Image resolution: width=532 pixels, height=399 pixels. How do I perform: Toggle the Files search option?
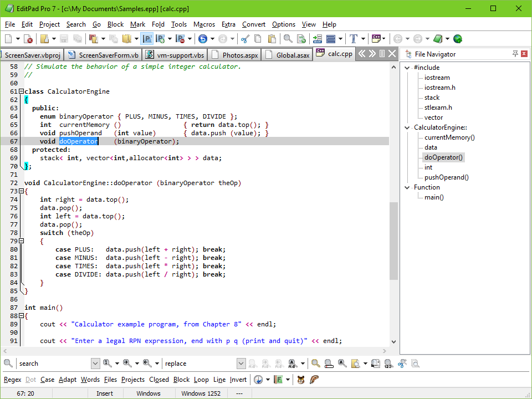110,379
